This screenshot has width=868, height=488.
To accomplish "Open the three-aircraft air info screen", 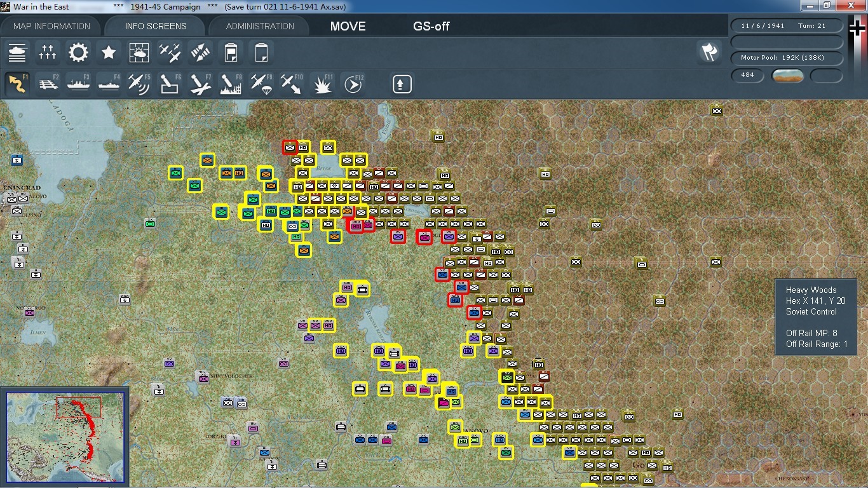I will tap(170, 52).
